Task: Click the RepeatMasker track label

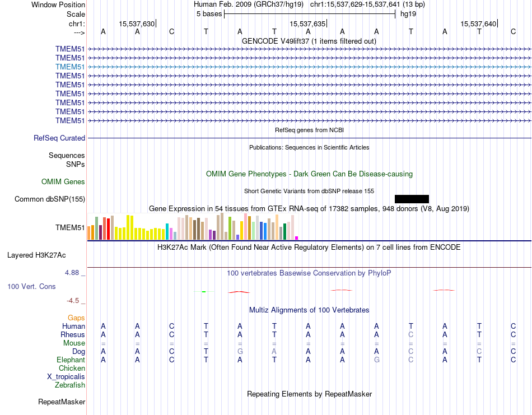Action: (x=62, y=402)
